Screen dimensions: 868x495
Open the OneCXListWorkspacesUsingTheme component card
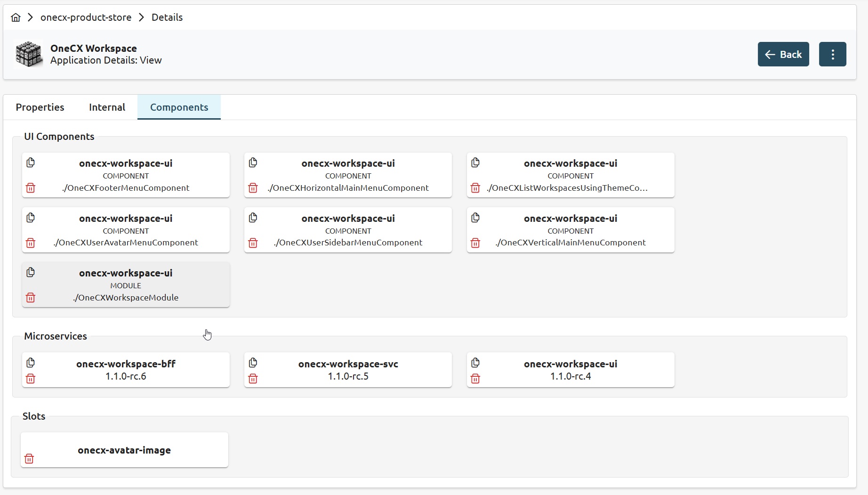pyautogui.click(x=570, y=175)
